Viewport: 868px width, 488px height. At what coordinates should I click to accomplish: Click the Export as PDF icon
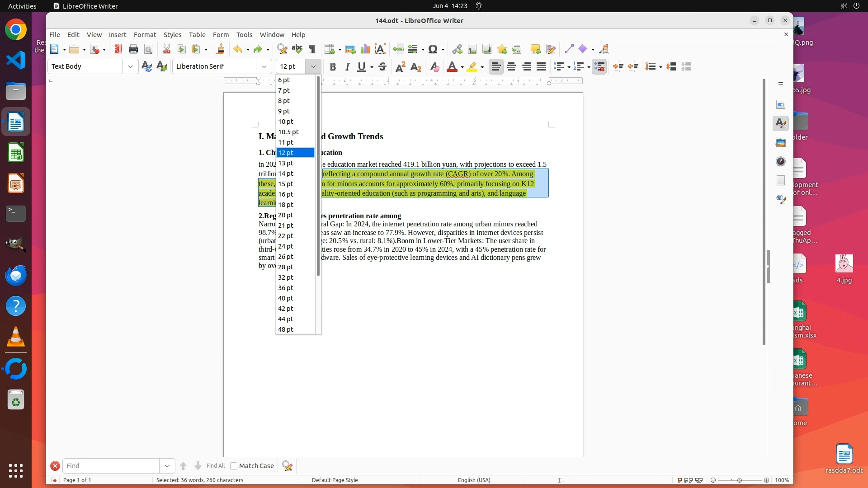click(x=118, y=49)
